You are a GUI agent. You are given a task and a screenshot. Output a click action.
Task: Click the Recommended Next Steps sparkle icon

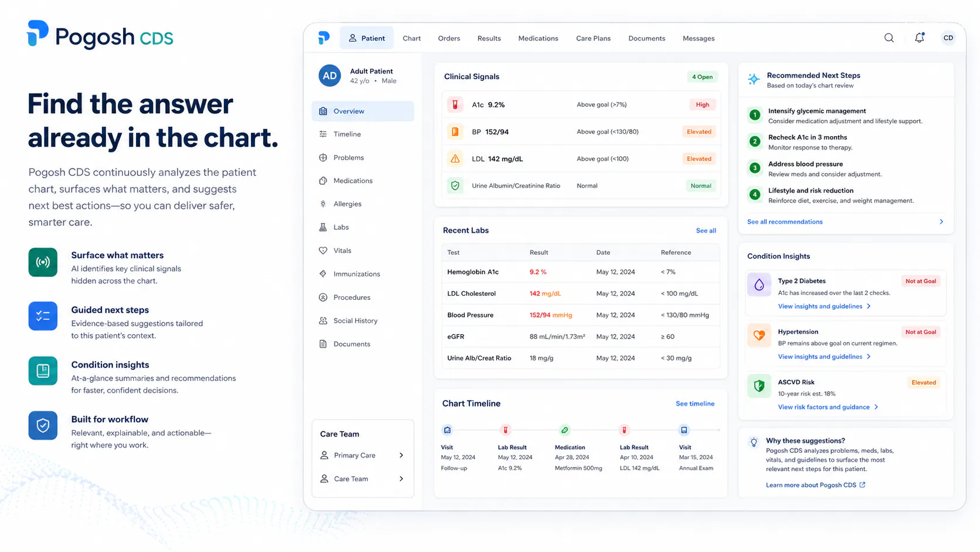click(x=754, y=79)
